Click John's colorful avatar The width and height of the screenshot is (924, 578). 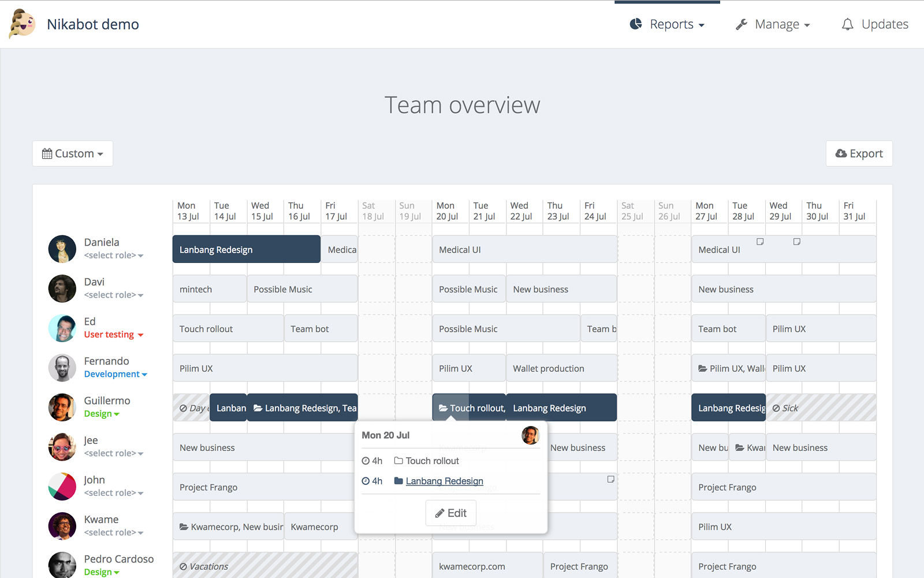(x=62, y=487)
